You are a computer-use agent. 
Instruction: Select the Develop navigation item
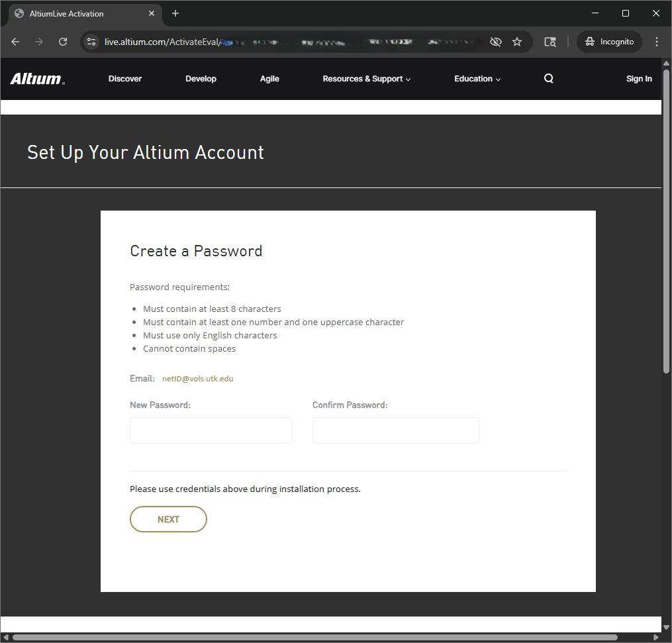coord(201,79)
